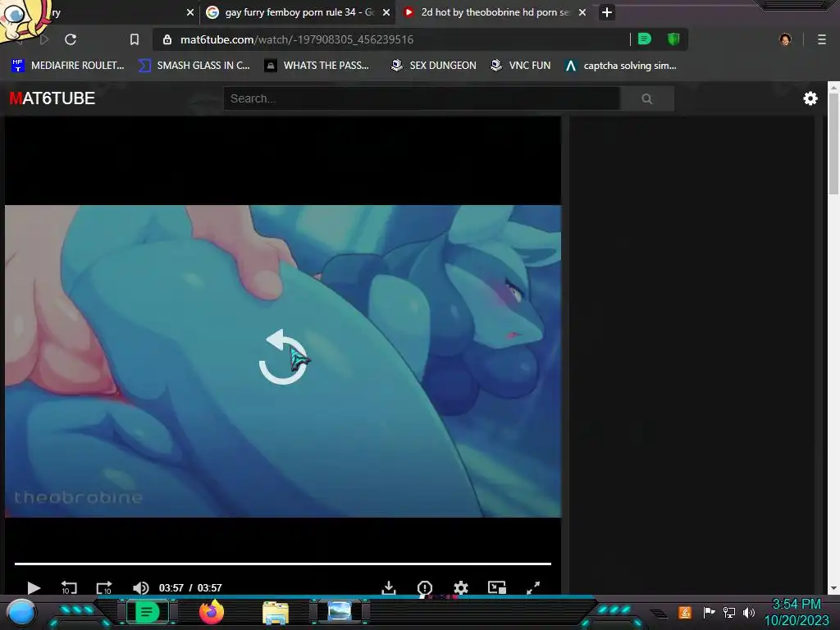Image resolution: width=840 pixels, height=630 pixels.
Task: Open the WHATS THE PASS... bookmark
Action: click(x=317, y=66)
